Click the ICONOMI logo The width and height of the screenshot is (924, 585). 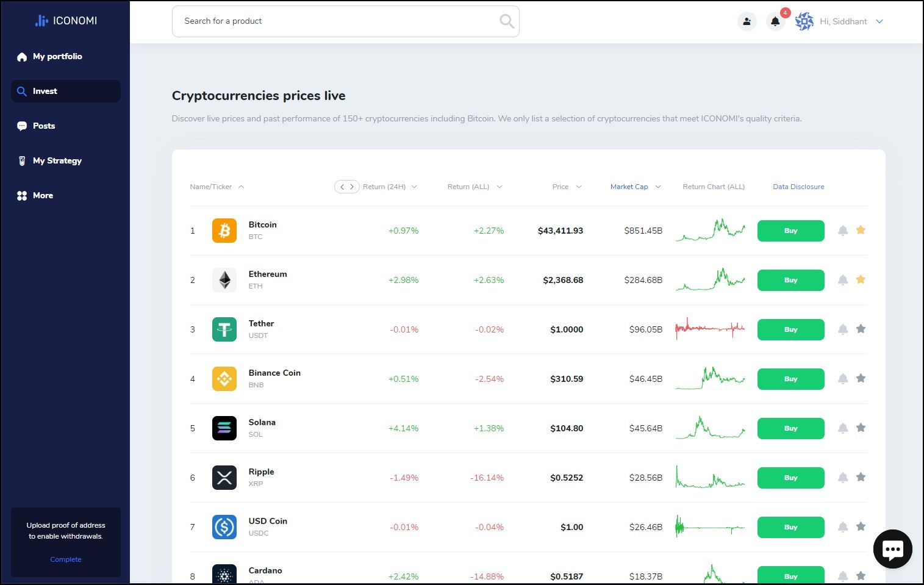(66, 21)
